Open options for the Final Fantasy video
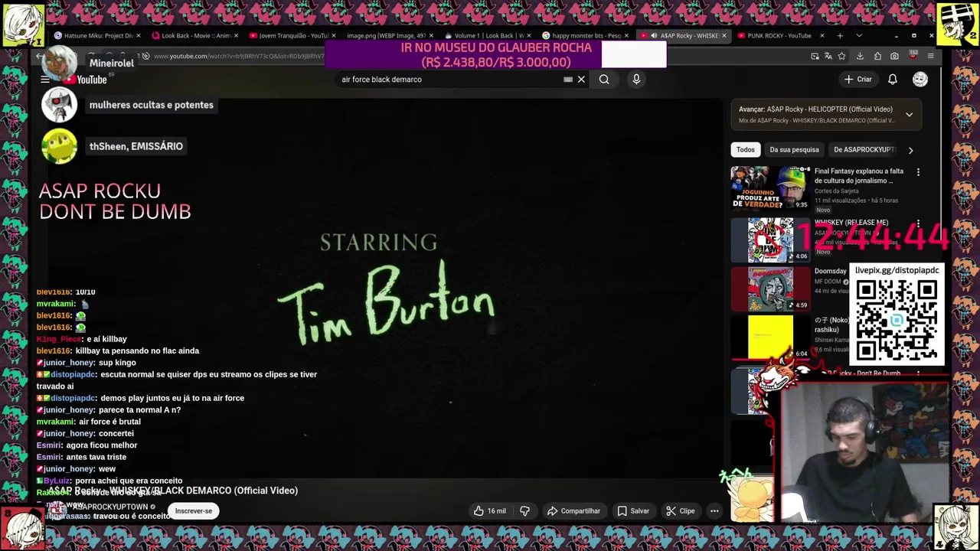The height and width of the screenshot is (551, 980). pyautogui.click(x=918, y=172)
